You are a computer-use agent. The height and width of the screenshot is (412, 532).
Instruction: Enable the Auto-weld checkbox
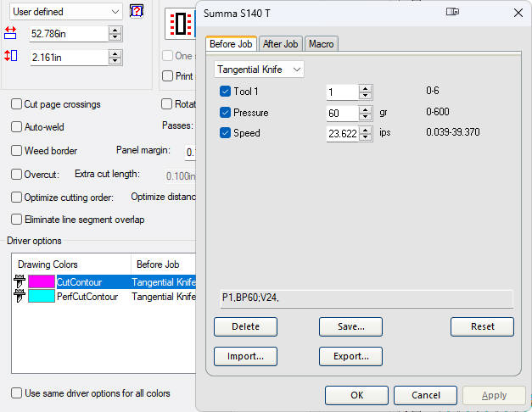pyautogui.click(x=16, y=127)
